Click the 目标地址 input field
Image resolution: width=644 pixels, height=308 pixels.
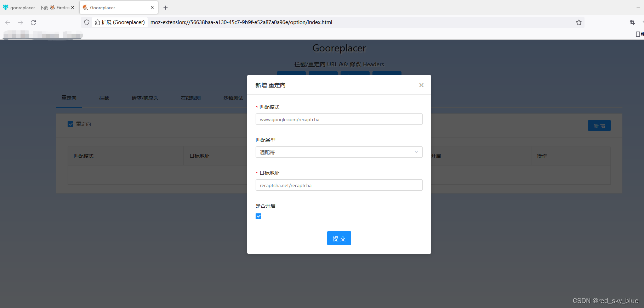[x=339, y=185]
